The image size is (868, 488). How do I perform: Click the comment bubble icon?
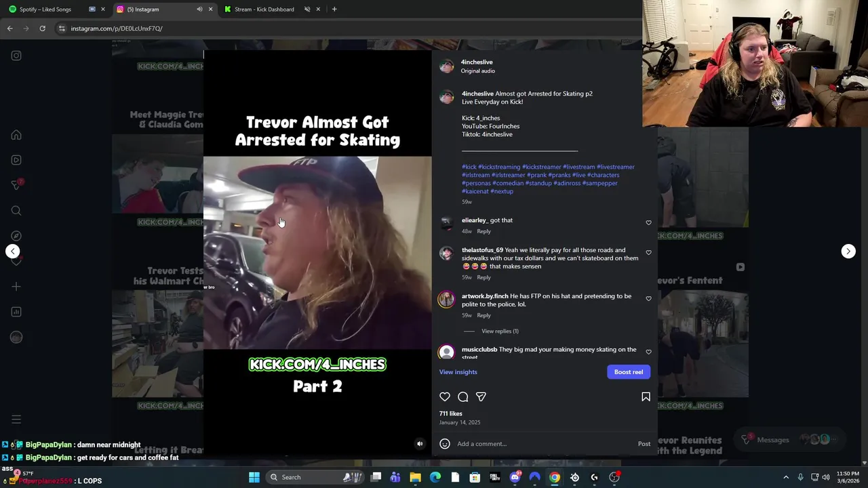(x=463, y=396)
